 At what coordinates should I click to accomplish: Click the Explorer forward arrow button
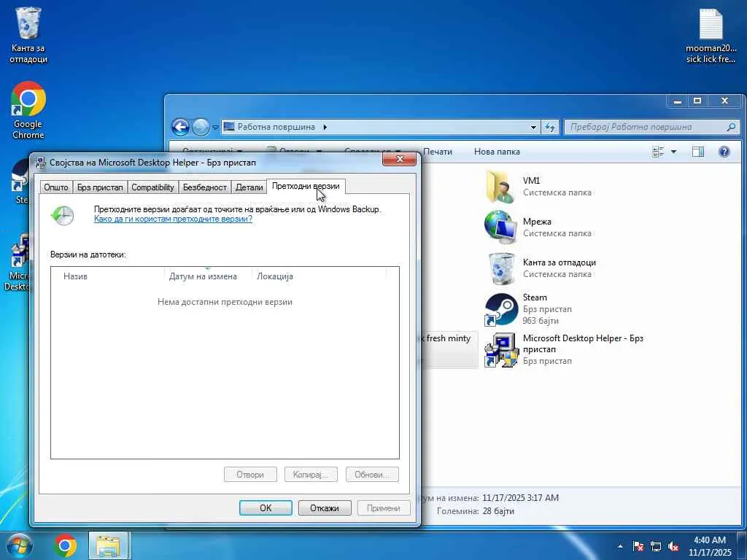click(x=201, y=127)
